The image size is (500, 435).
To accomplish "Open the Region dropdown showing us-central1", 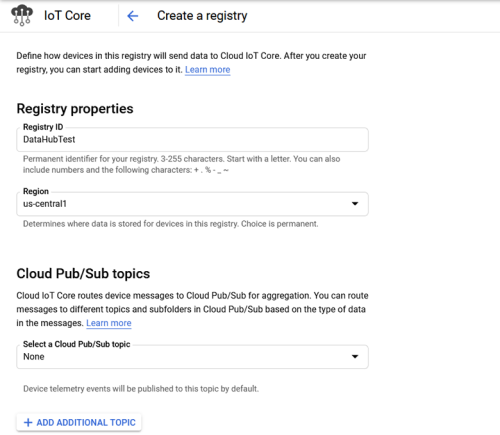I will coord(192,204).
